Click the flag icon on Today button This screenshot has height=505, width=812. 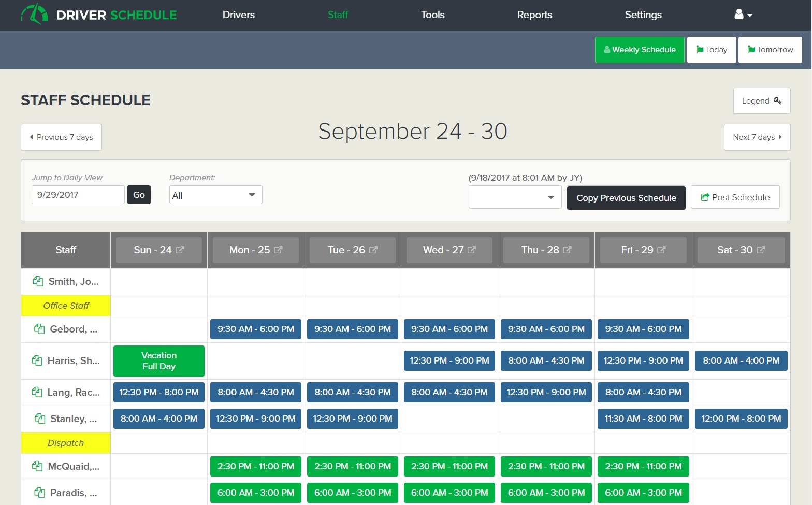pyautogui.click(x=700, y=50)
